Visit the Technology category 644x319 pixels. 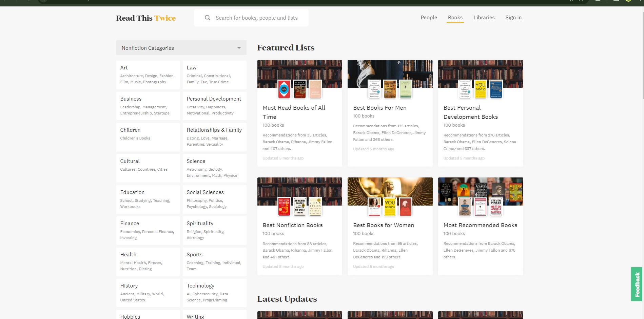tap(214, 293)
